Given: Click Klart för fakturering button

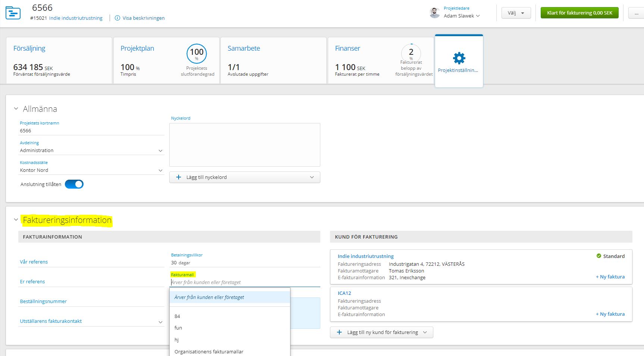Looking at the screenshot, I should [x=579, y=13].
